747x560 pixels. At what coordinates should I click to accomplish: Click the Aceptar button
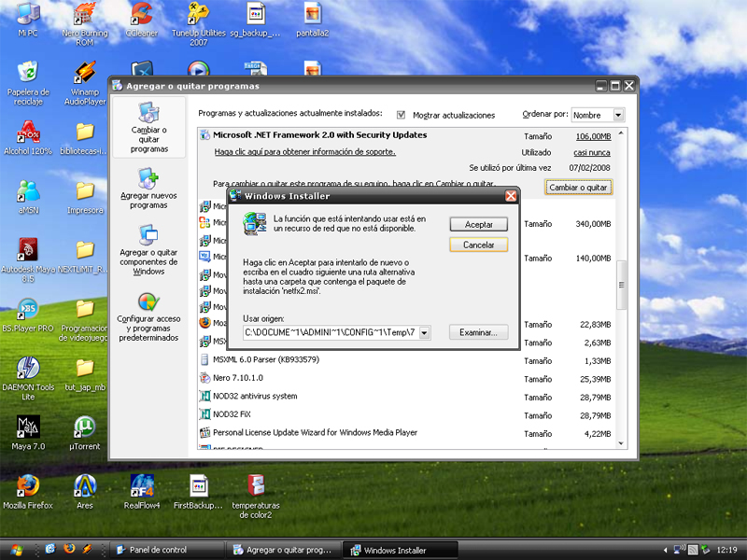[x=478, y=224]
